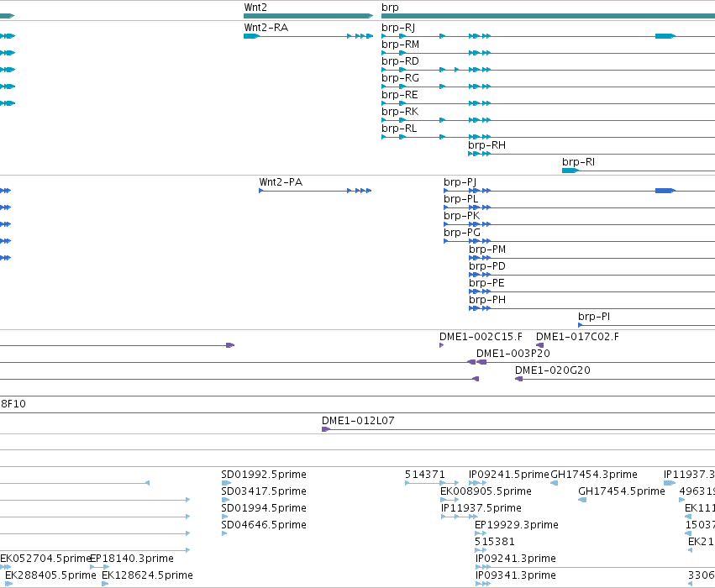The image size is (715, 588).
Task: Click the DME1-017C02.F clone label
Action: click(x=577, y=337)
